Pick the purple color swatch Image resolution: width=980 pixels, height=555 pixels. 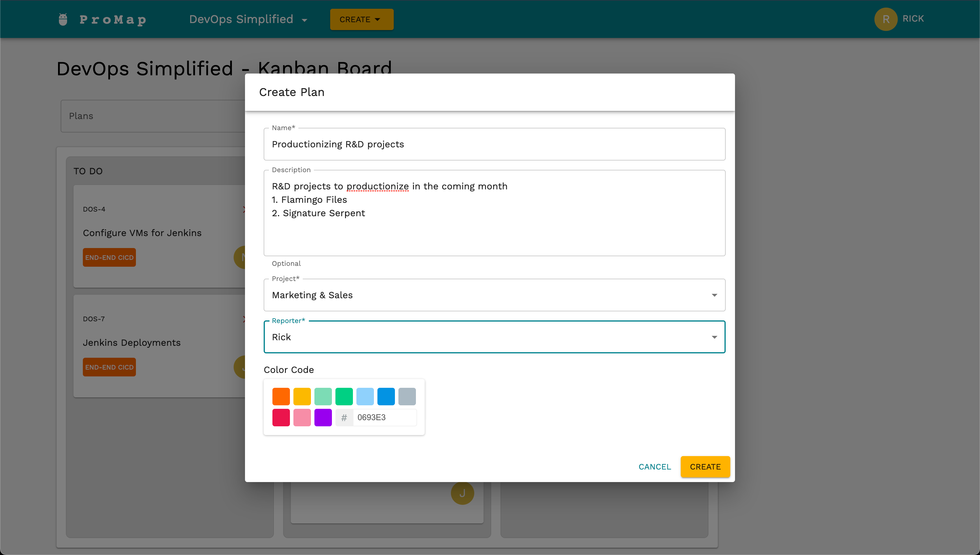(323, 417)
